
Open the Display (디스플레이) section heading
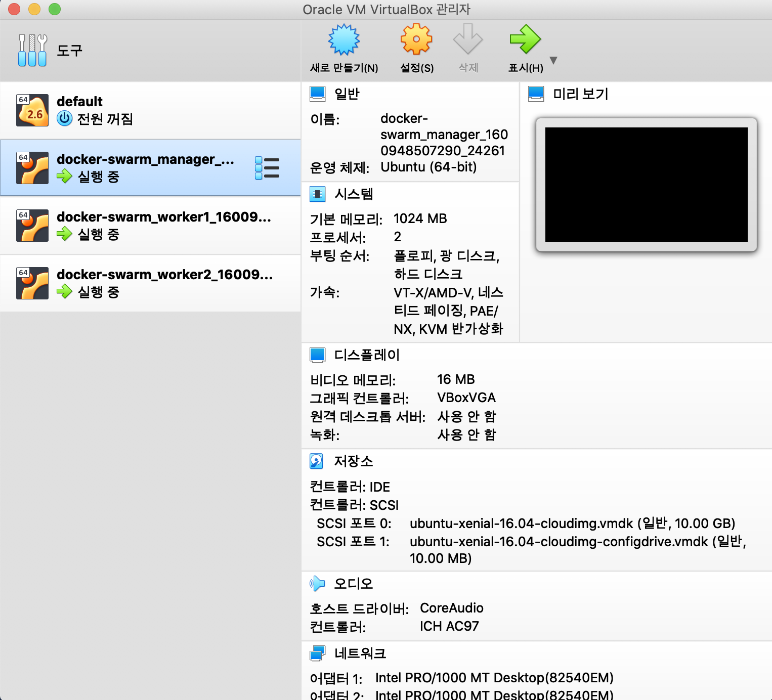(367, 355)
